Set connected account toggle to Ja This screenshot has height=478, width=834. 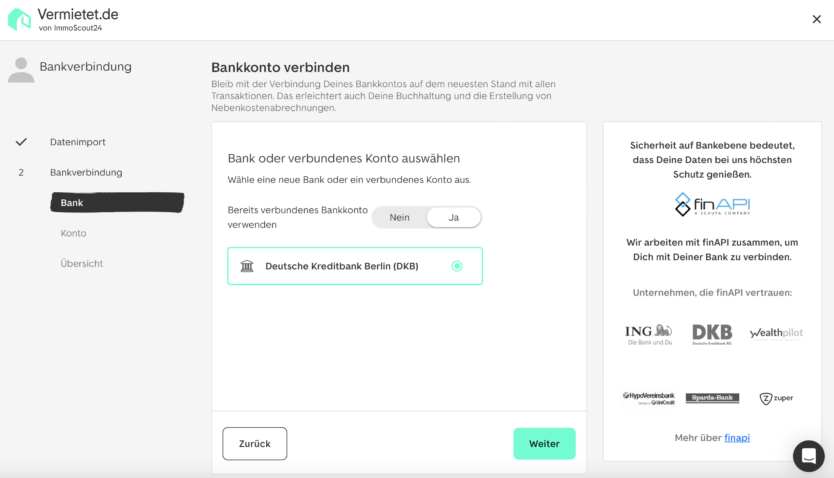pyautogui.click(x=454, y=217)
